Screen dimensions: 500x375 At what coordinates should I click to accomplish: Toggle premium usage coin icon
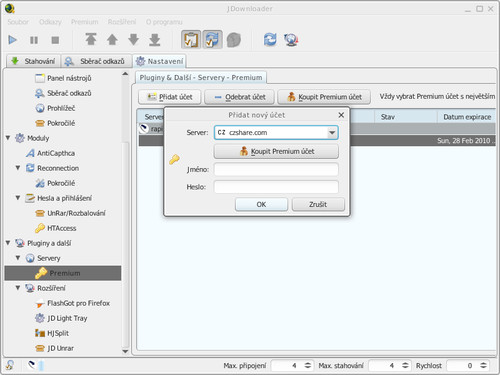click(234, 40)
